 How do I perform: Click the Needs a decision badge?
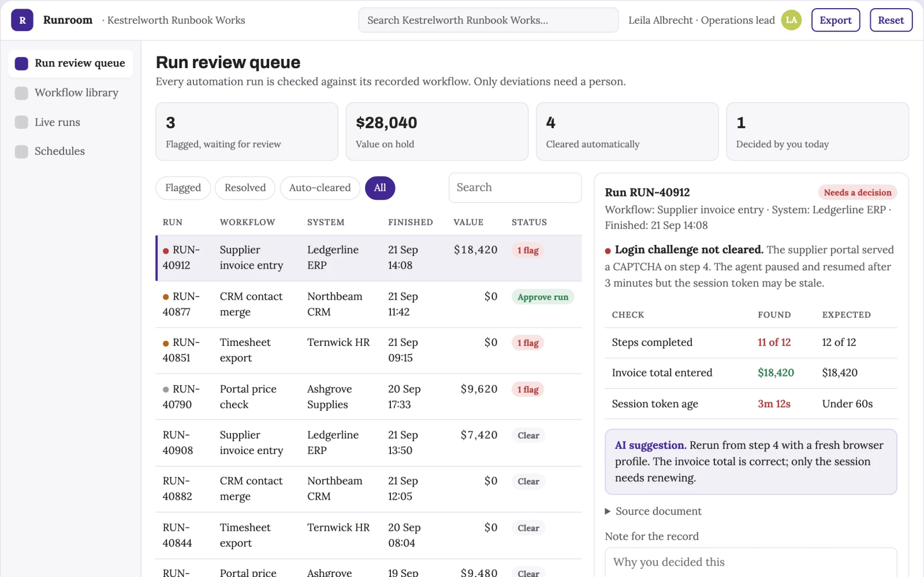[858, 193]
